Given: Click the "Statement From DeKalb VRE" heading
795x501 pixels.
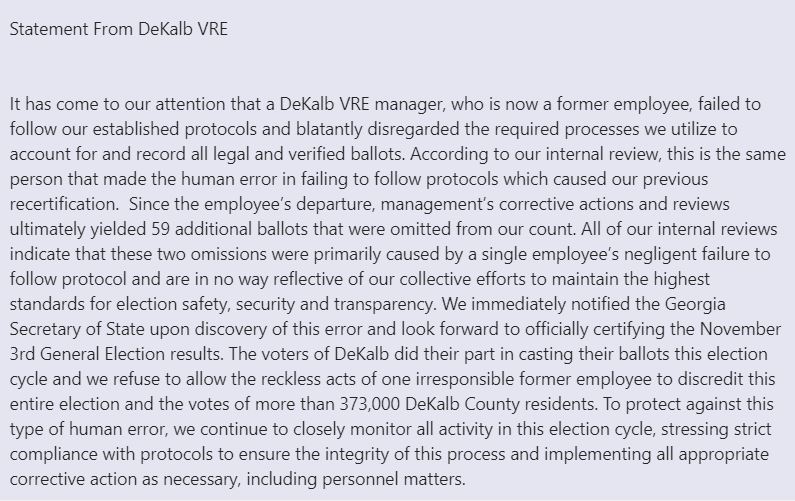Looking at the screenshot, I should pos(119,28).
